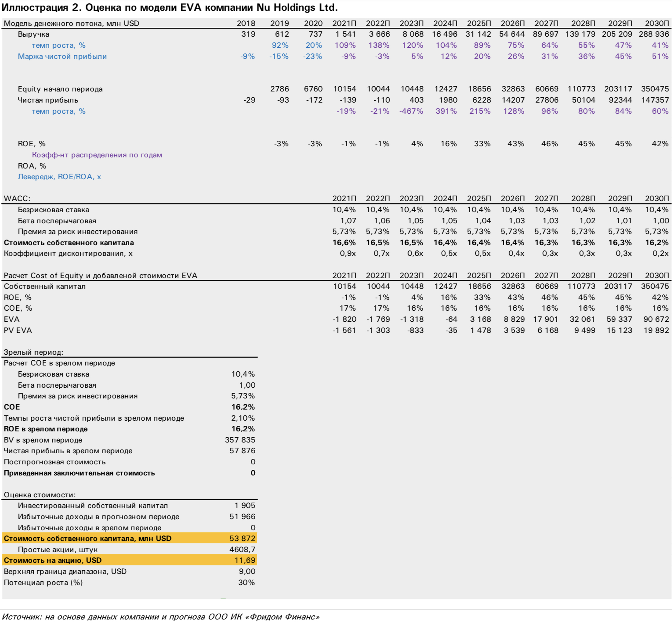Select the 'Модель денежного потока, млн USD' header

(x=71, y=23)
